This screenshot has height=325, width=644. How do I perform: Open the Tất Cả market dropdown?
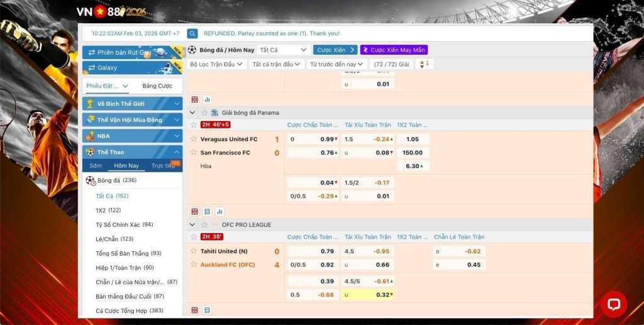284,50
